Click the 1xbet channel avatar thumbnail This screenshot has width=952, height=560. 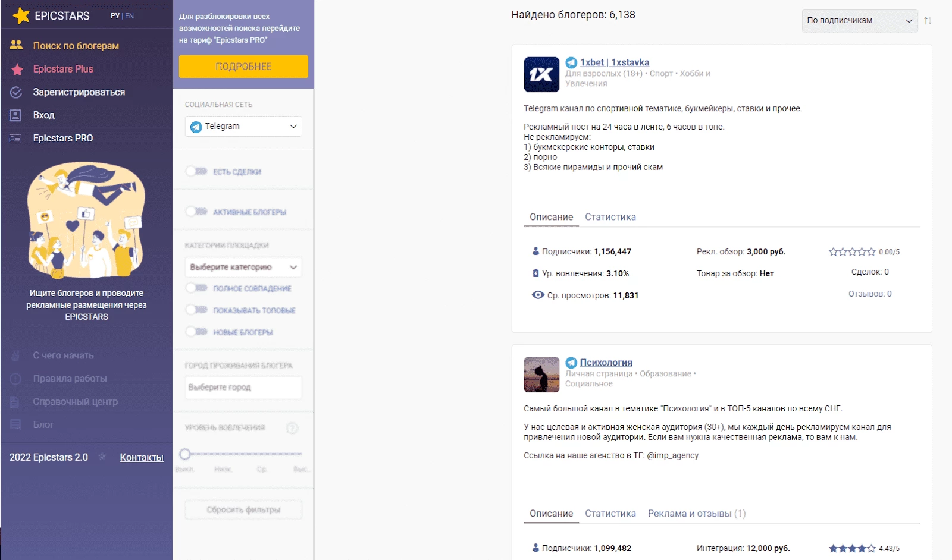coord(541,74)
